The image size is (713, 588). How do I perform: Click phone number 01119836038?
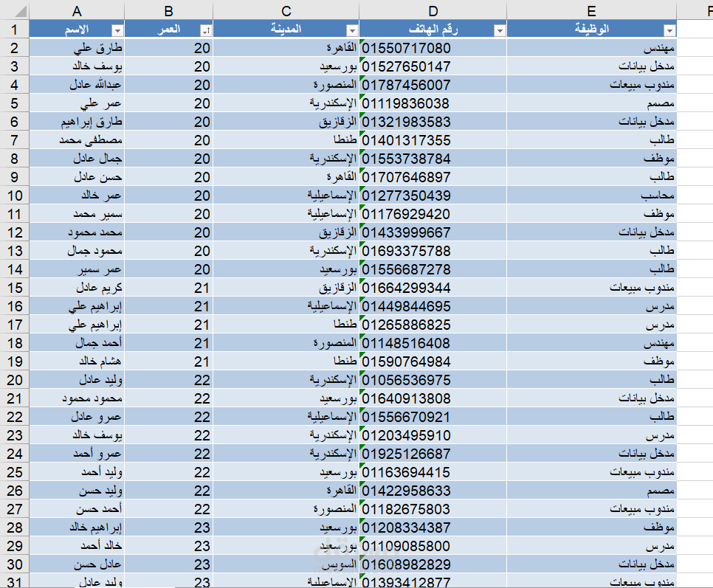point(433,103)
